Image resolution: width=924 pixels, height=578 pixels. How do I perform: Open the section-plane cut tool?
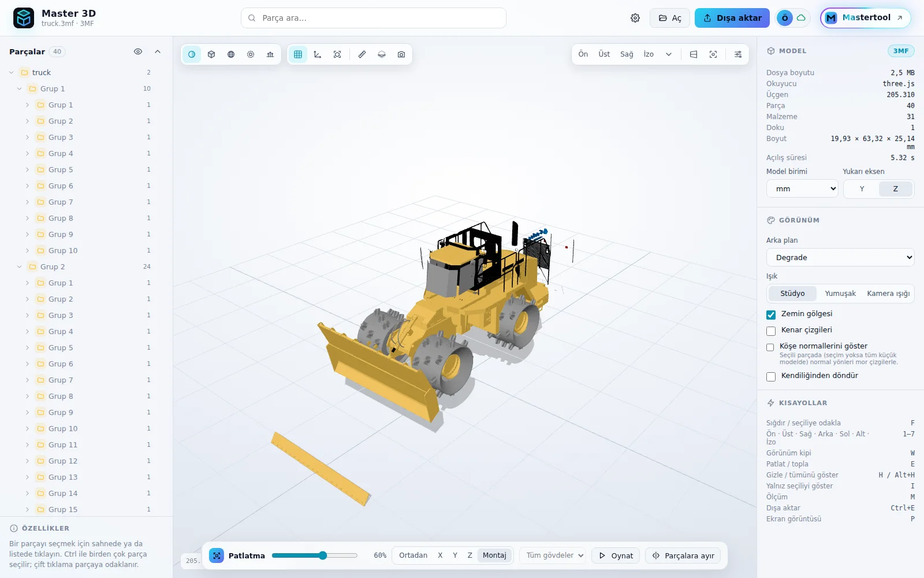[382, 54]
